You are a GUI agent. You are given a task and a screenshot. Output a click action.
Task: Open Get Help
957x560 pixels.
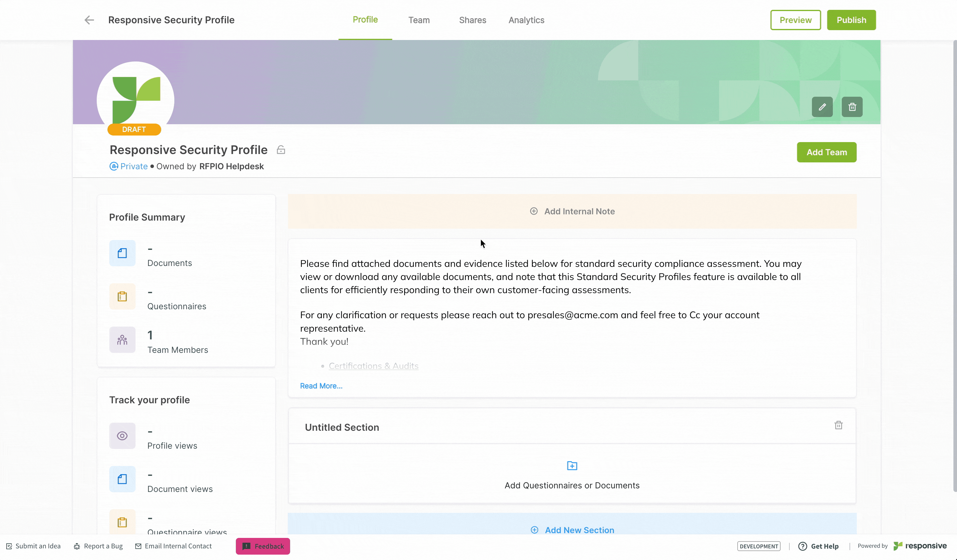818,546
